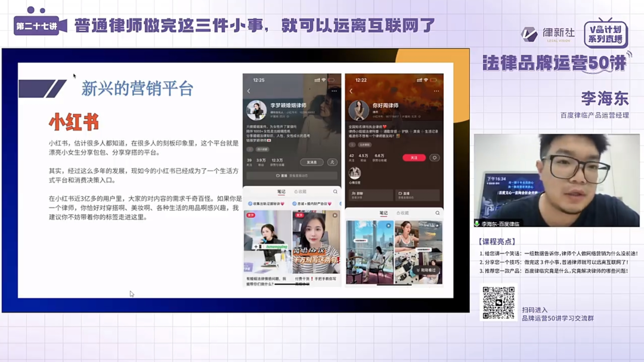Open three-dot menu on 你好周律师 profile

point(436,91)
